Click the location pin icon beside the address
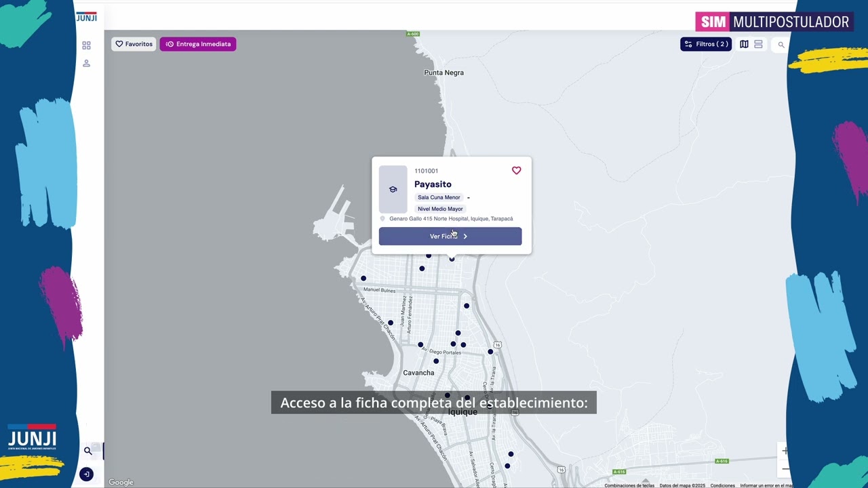This screenshot has height=488, width=868. point(382,219)
